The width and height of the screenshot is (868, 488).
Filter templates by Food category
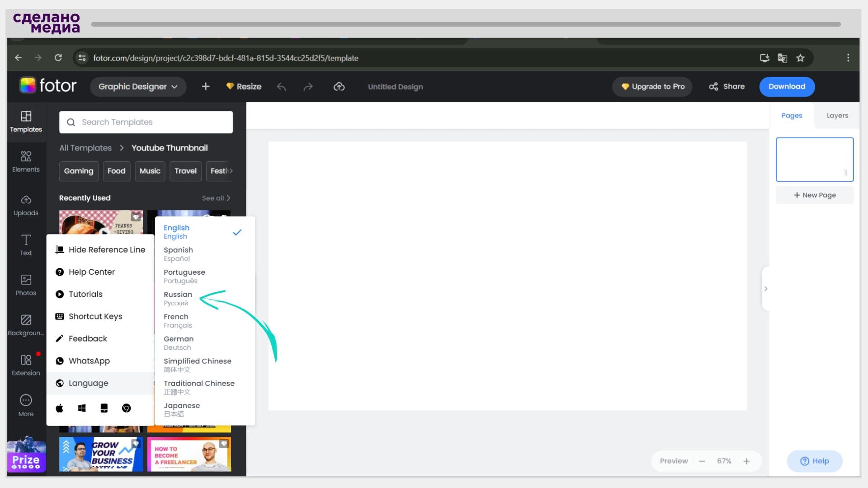tap(116, 171)
